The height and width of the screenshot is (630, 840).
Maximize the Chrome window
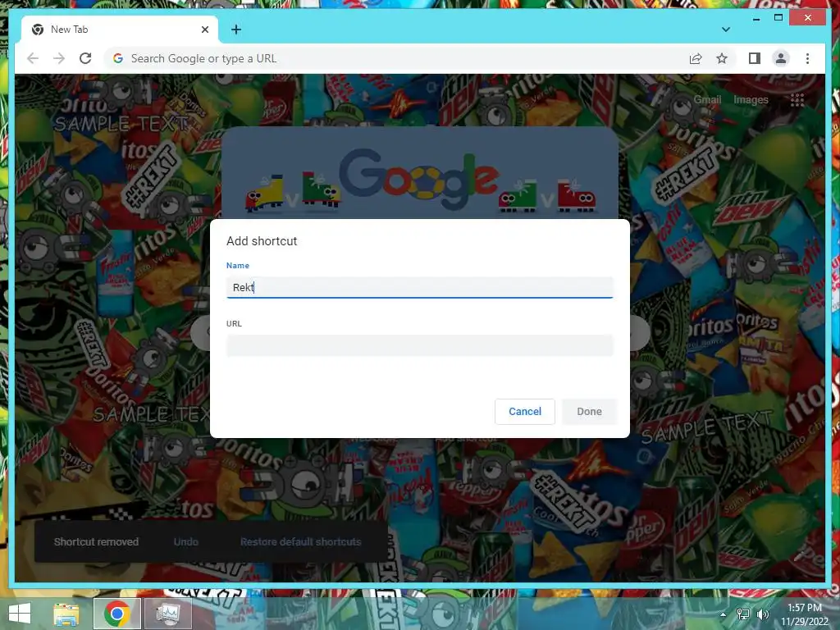tap(778, 18)
